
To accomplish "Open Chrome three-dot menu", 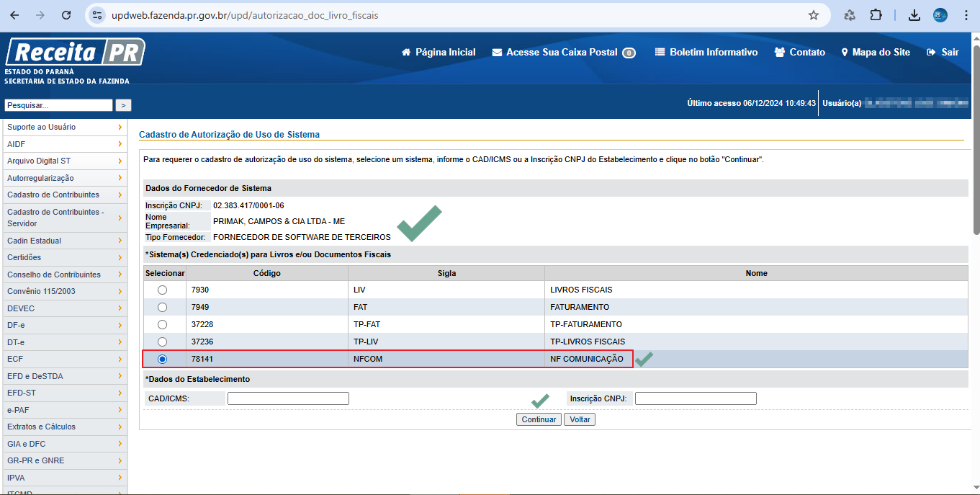I will coord(966,15).
